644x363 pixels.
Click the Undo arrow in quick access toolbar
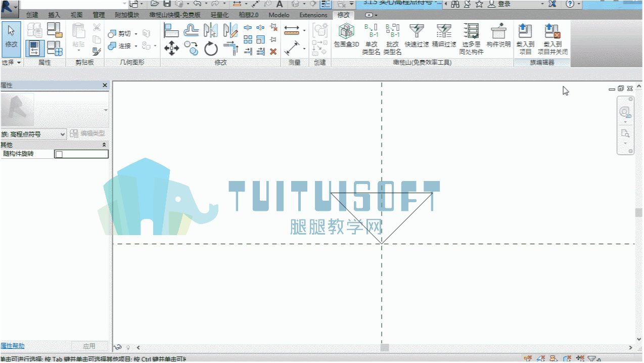point(197,4)
